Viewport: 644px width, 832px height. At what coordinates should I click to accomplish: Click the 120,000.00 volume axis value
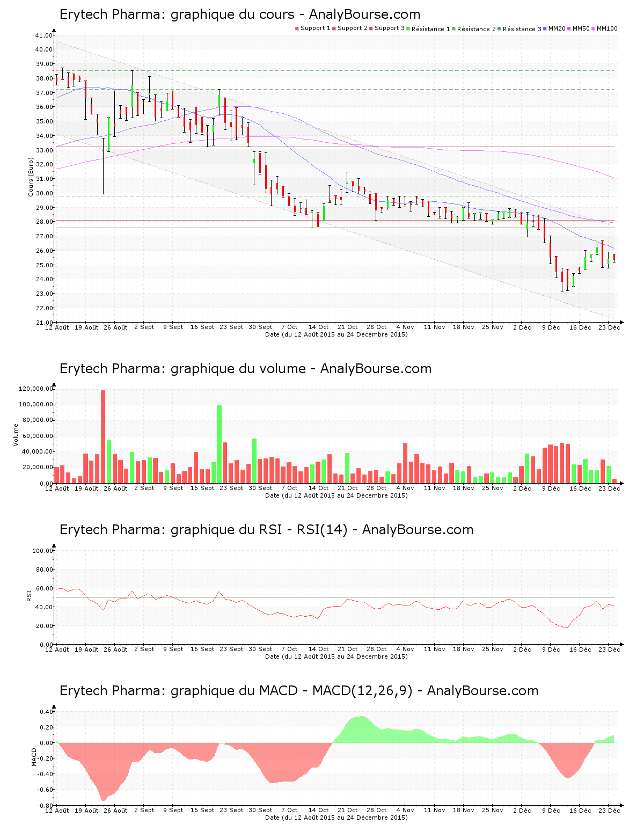(35, 389)
